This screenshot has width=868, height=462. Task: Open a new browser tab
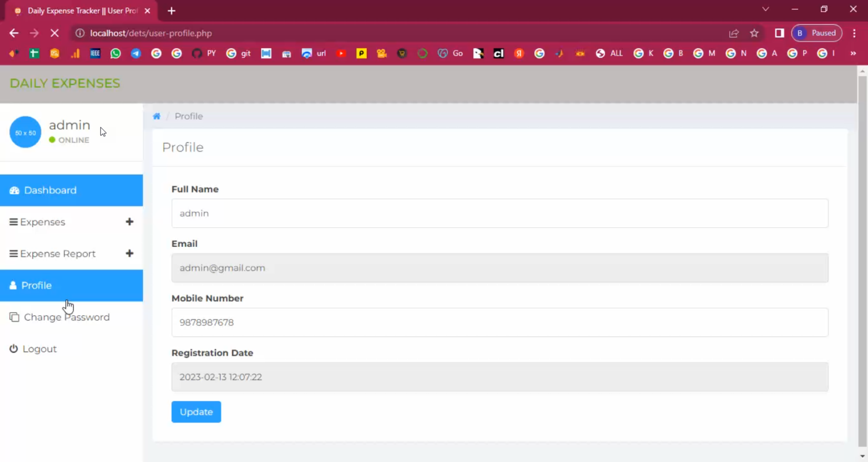[171, 11]
